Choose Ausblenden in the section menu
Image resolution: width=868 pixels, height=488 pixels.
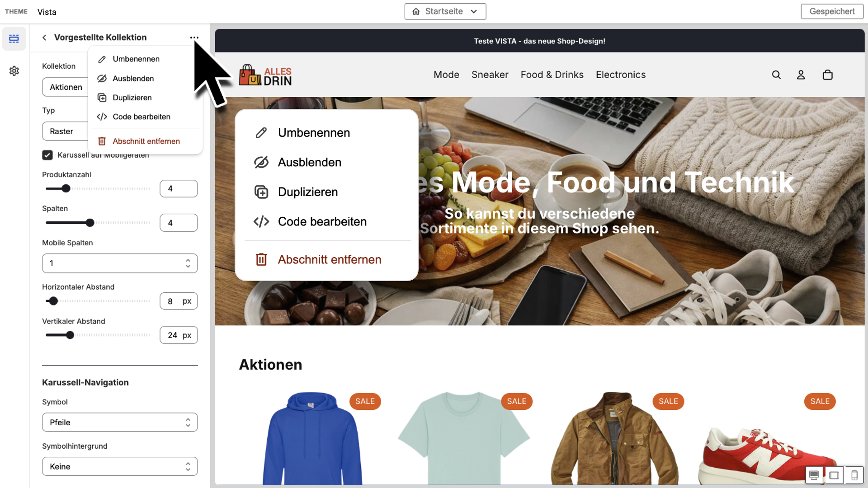coord(133,79)
